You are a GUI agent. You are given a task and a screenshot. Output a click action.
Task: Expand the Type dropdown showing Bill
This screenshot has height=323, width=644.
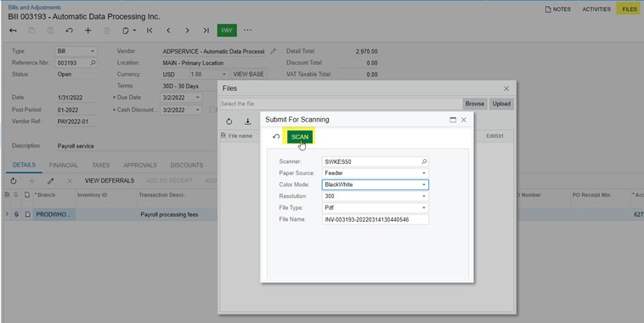point(93,51)
